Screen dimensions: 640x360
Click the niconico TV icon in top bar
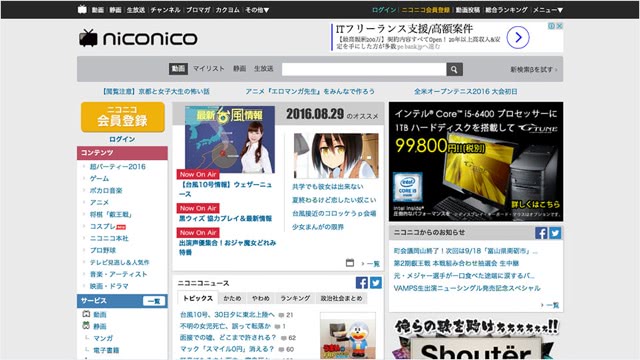click(82, 9)
